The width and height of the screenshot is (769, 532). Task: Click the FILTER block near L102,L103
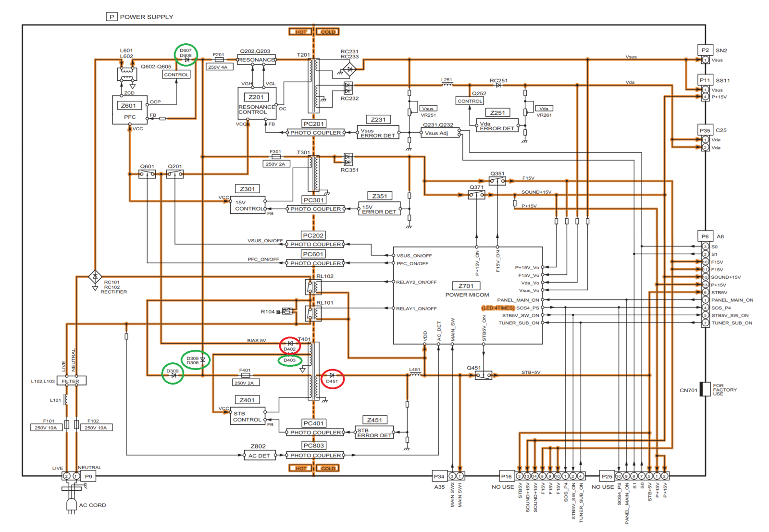tap(71, 381)
